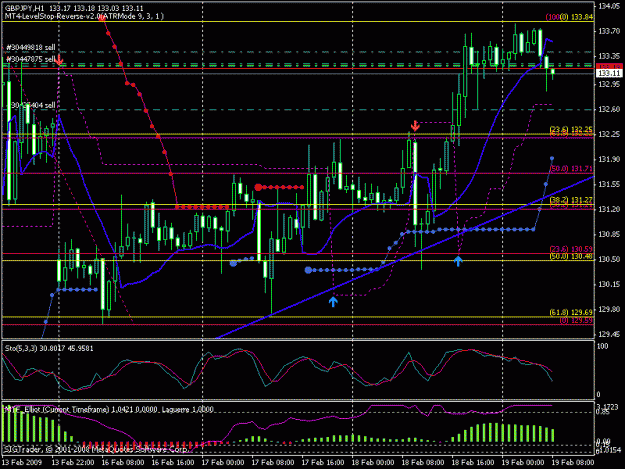Screen dimensions: 625x469
Task: Click the (0) 129.59 Fibonacci level label
Action: tap(576, 320)
